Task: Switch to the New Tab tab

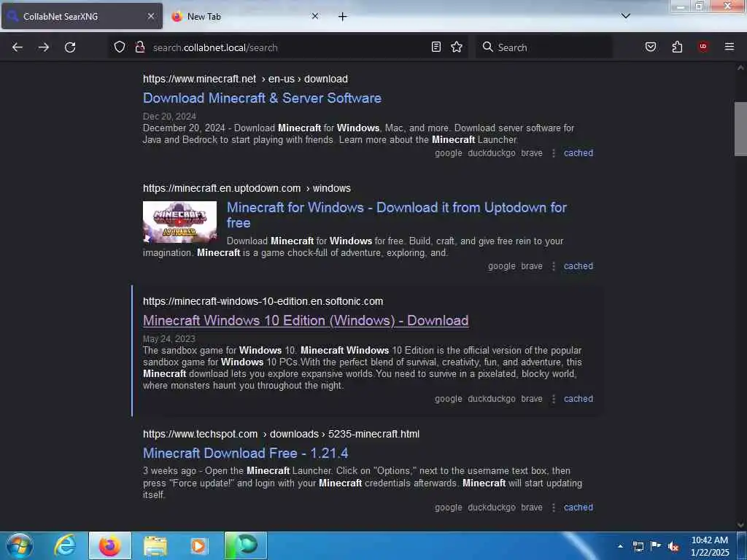Action: pos(245,16)
